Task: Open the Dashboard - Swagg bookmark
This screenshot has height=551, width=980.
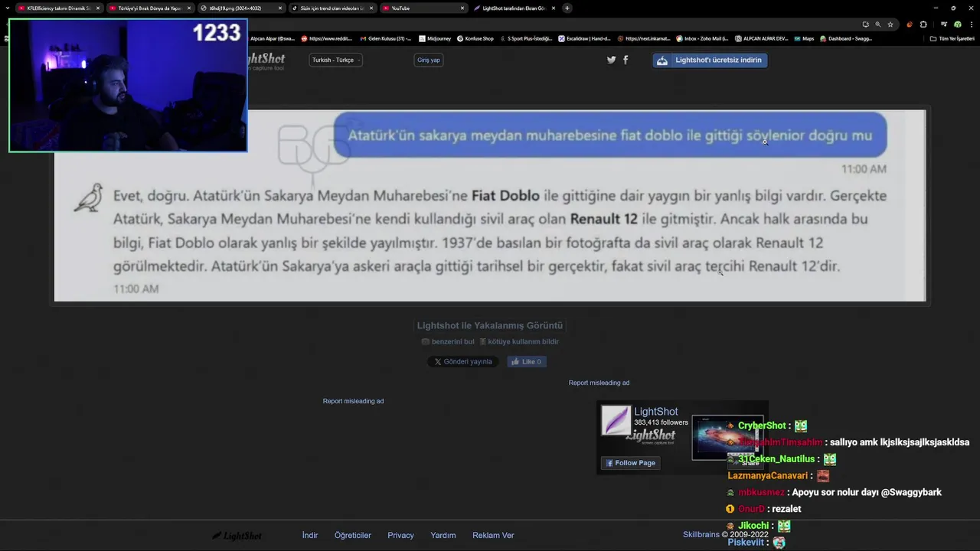Action: [x=846, y=38]
